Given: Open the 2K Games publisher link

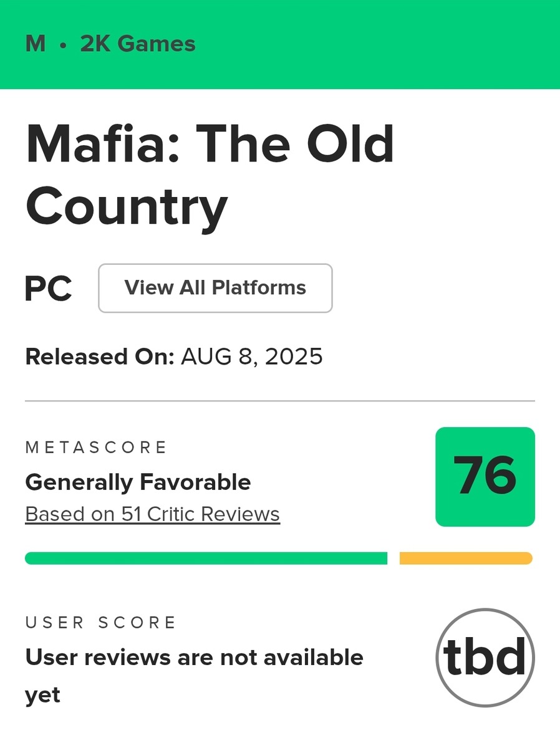Looking at the screenshot, I should tap(138, 44).
